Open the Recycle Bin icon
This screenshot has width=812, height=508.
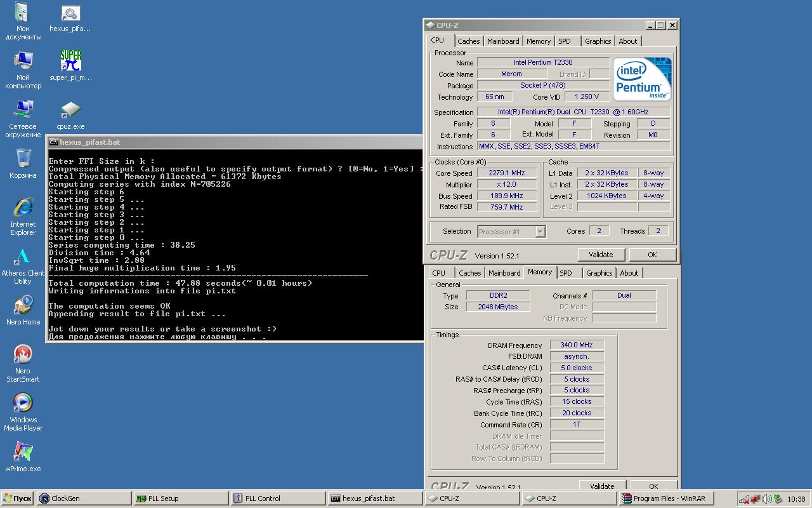[23, 163]
